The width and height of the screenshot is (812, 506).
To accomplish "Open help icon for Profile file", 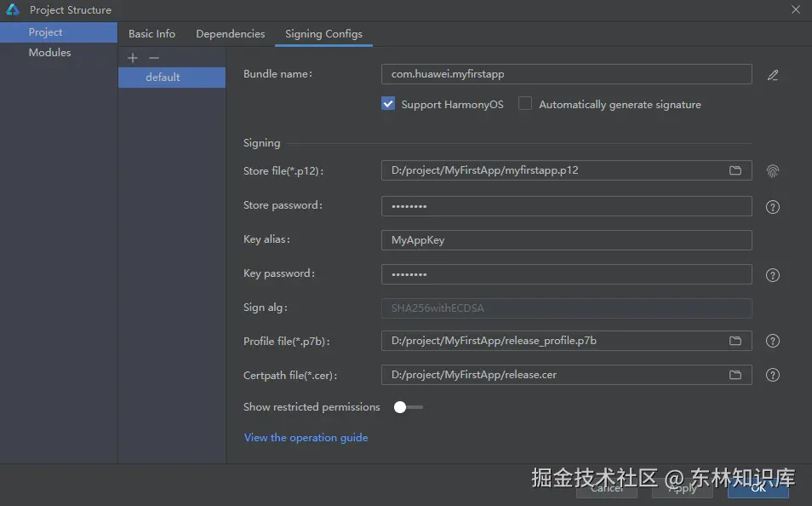I will tap(773, 341).
